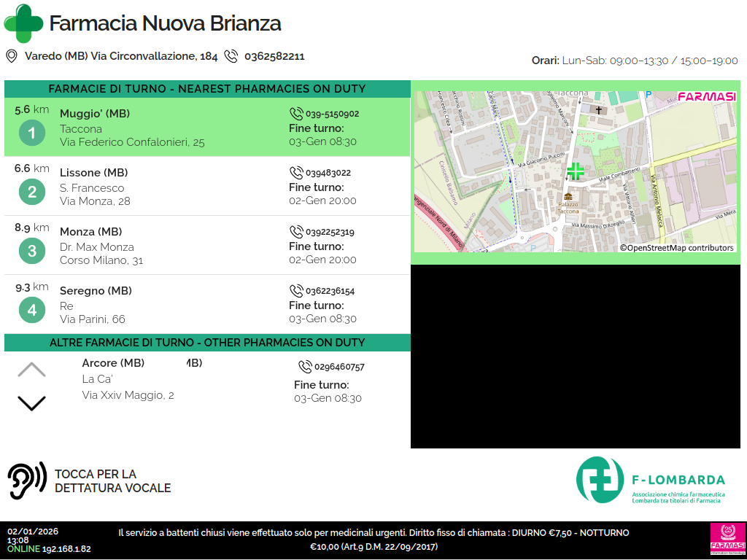Screen dimensions: 747x560
Task: Click number 3 circle badge
Action: [32, 252]
